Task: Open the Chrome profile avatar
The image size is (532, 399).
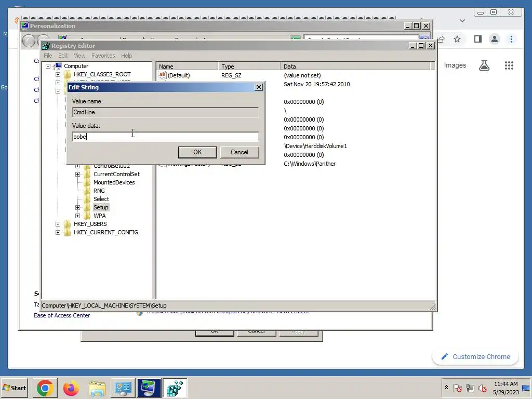Action: (495, 39)
